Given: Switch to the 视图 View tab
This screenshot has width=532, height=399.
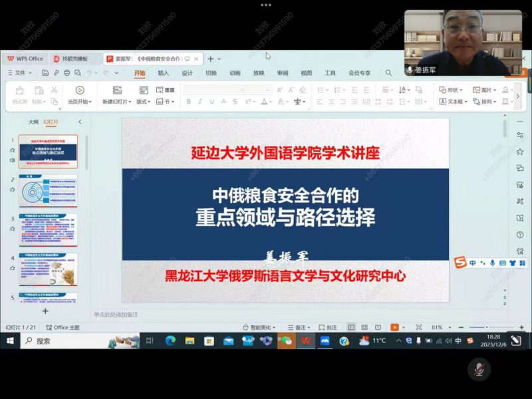Looking at the screenshot, I should [306, 73].
